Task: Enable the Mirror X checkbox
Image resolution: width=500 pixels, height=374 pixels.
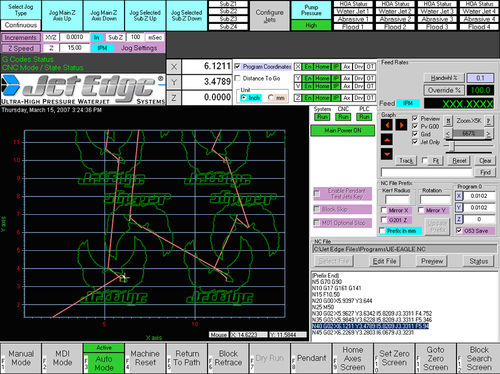Action: pos(384,210)
